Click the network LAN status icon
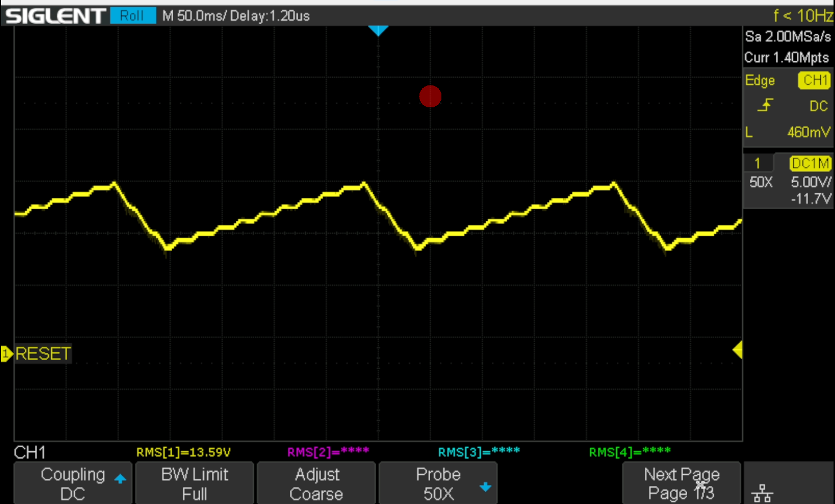This screenshot has height=504, width=835. tap(762, 493)
